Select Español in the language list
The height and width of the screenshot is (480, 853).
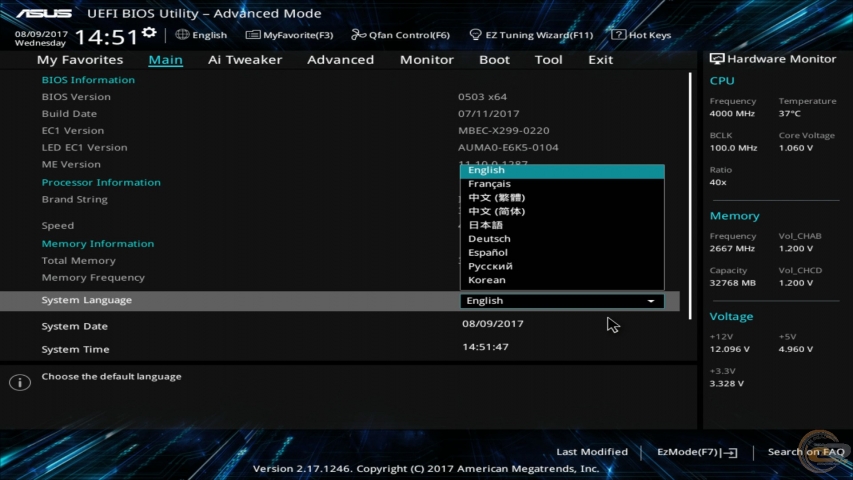[562, 253]
